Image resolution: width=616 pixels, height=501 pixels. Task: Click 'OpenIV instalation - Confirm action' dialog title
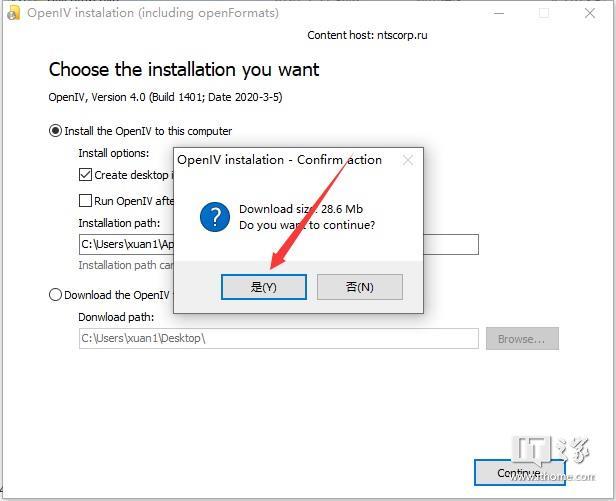(279, 160)
